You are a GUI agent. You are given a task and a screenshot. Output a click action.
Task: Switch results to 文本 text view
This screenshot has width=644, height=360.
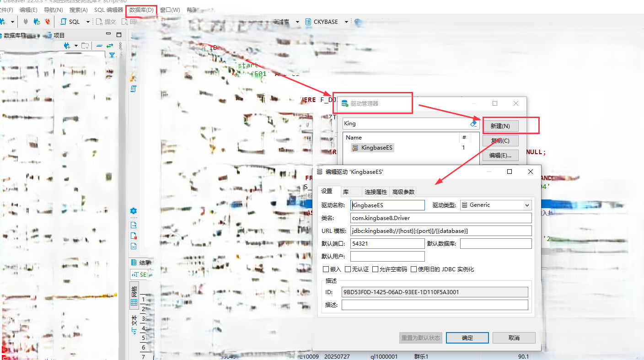(134, 324)
